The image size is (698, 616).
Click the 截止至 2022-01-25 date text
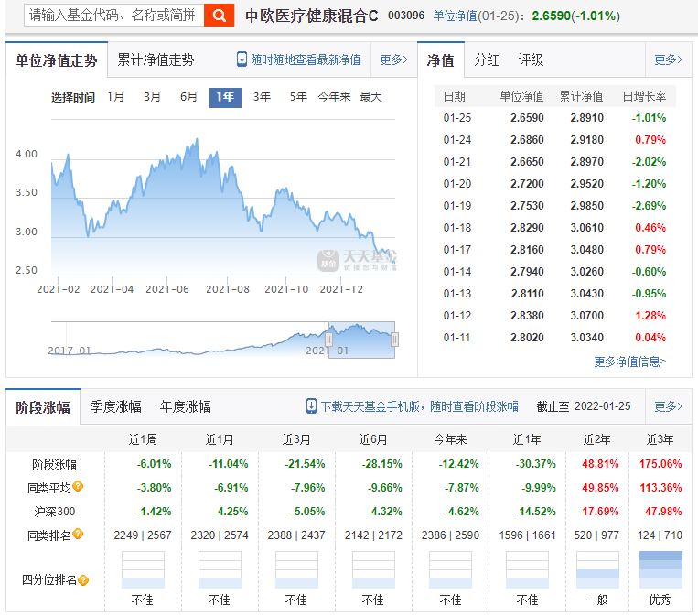click(x=584, y=406)
